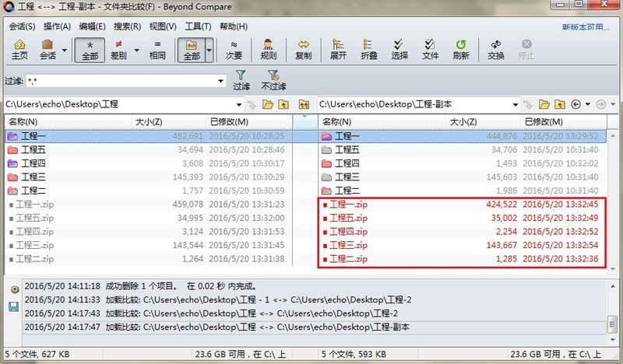Click left pane up-one-level folder icon
Screen dimensions: 623x364
283,105
